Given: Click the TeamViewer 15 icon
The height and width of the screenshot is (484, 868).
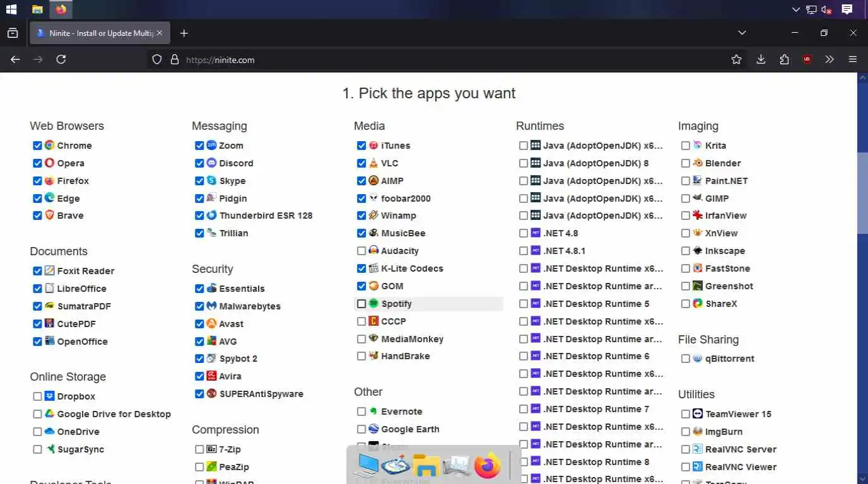Looking at the screenshot, I should [x=698, y=413].
